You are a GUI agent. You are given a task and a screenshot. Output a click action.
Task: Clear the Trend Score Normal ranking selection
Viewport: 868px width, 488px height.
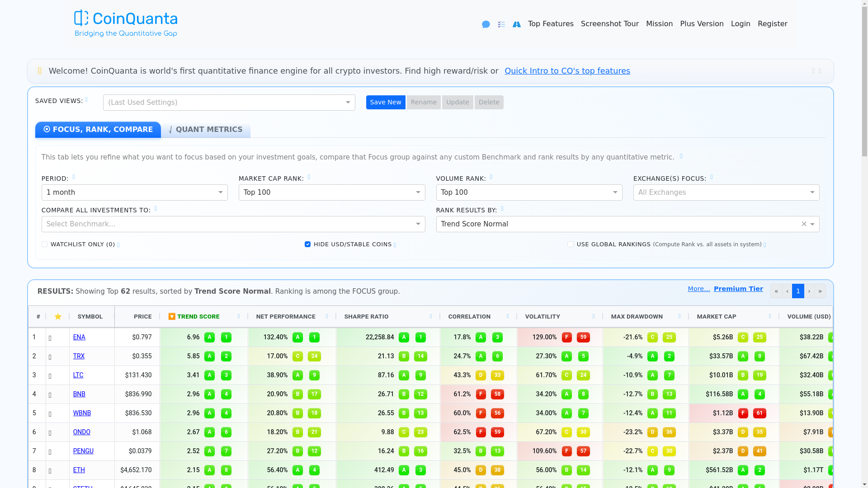pyautogui.click(x=804, y=224)
